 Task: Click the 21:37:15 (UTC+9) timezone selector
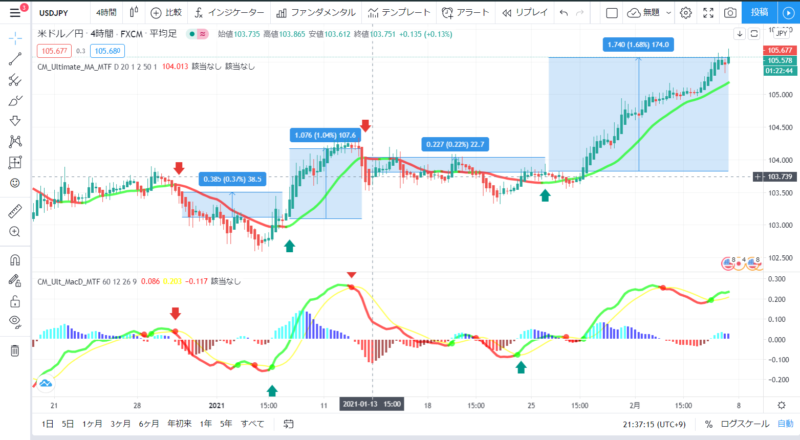pos(654,424)
